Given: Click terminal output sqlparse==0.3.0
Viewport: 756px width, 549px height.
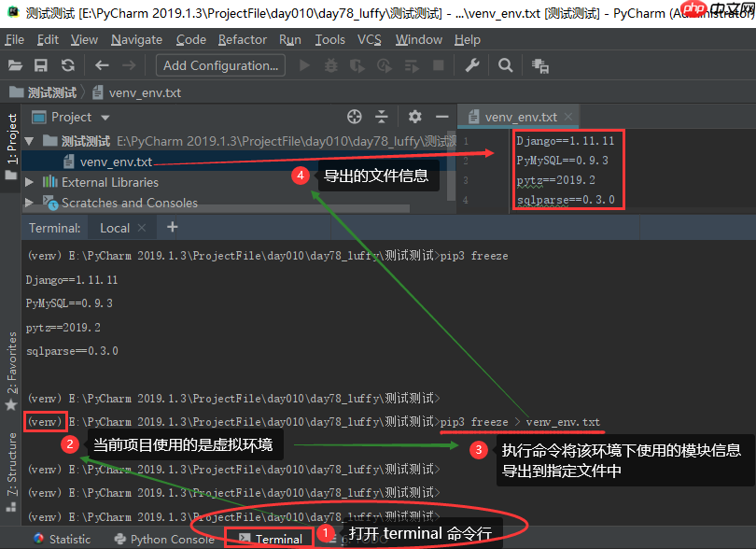Looking at the screenshot, I should pyautogui.click(x=72, y=351).
